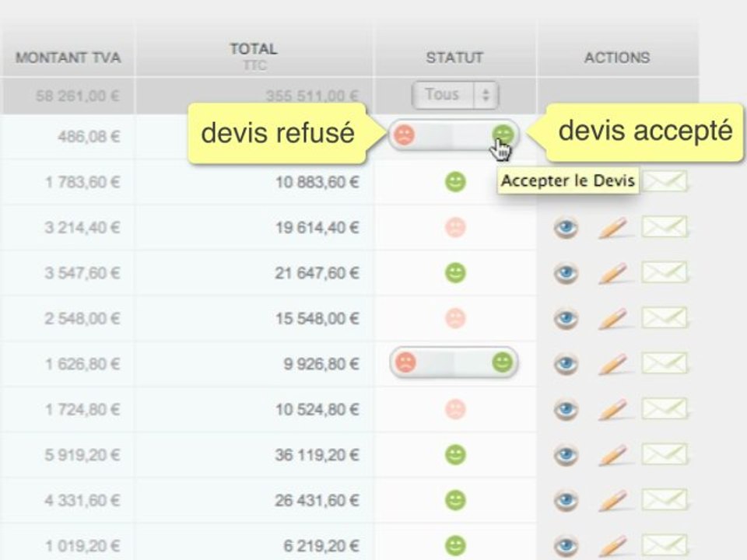Click faded red status face of 10 524,80 € row
This screenshot has height=560, width=747.
[x=455, y=409]
